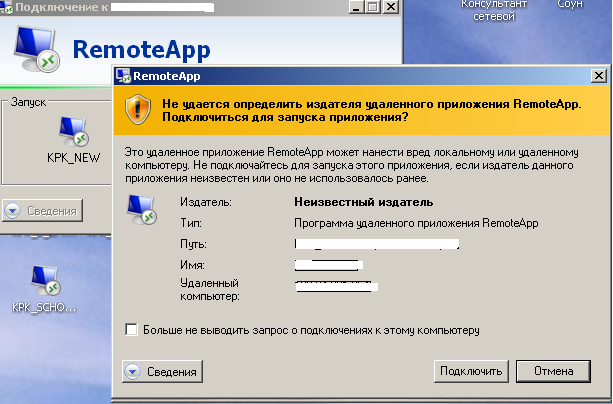This screenshot has width=613, height=404.
Task: Click the Запуск group label
Action: coord(28,102)
